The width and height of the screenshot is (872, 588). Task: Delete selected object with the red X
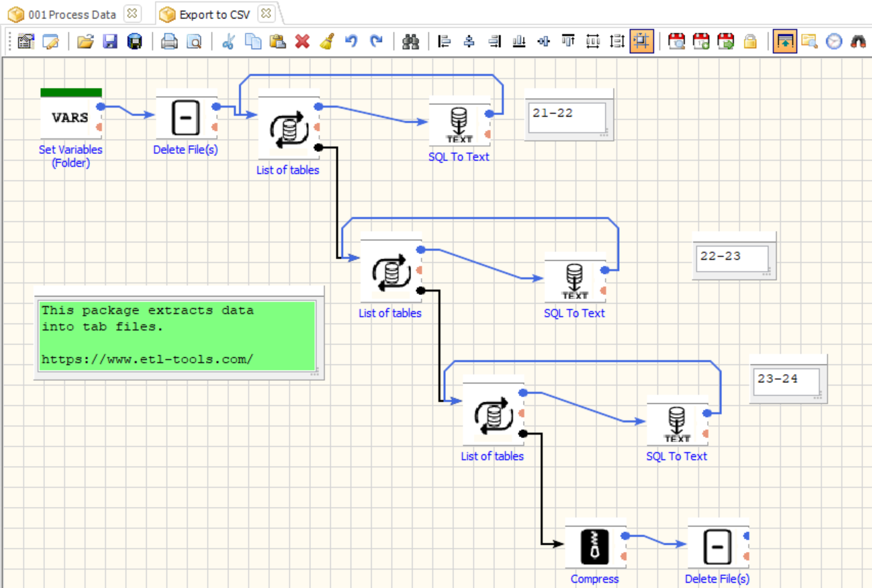(x=301, y=41)
